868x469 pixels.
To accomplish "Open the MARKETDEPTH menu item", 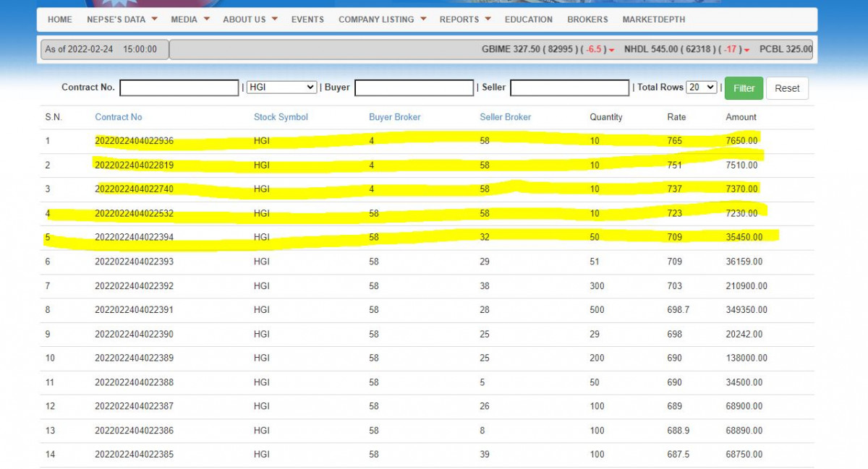I will [x=654, y=20].
